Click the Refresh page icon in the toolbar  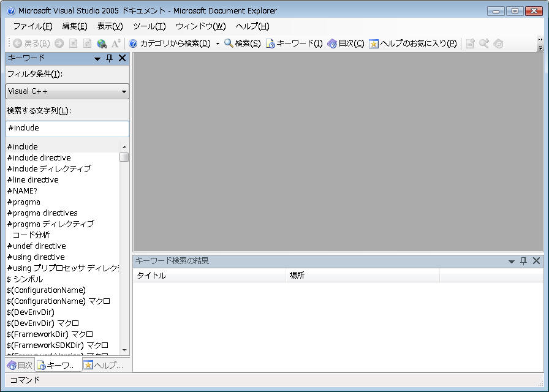point(87,43)
